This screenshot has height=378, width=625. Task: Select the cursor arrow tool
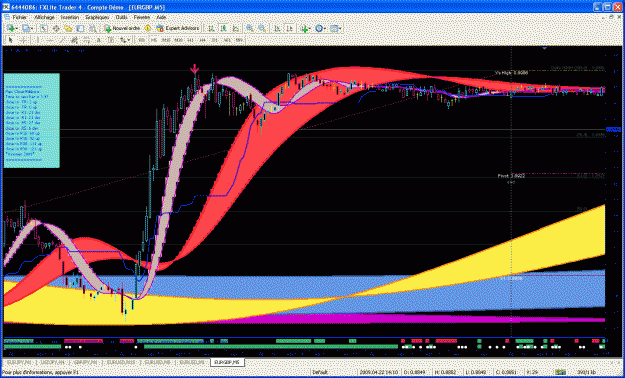pyautogui.click(x=11, y=40)
